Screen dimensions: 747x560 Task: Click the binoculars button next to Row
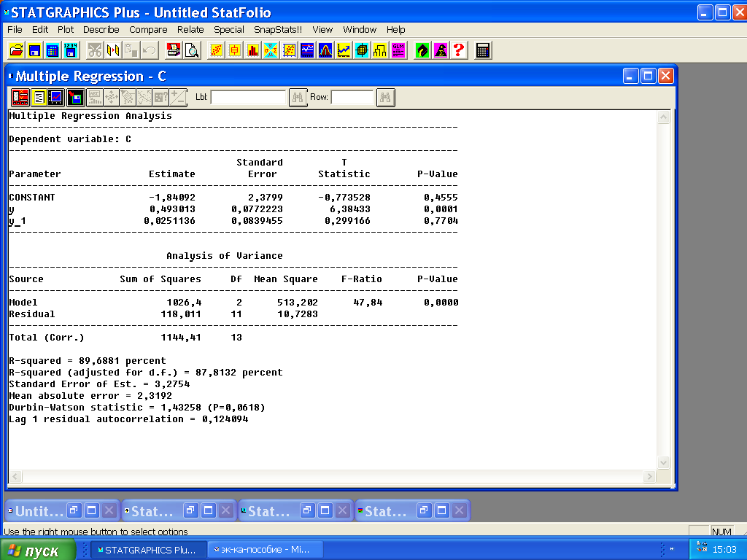coord(385,97)
